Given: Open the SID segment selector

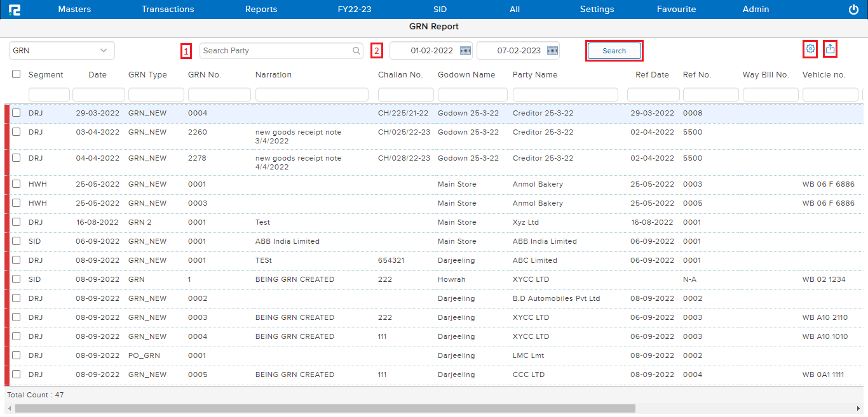Looking at the screenshot, I should coord(440,10).
